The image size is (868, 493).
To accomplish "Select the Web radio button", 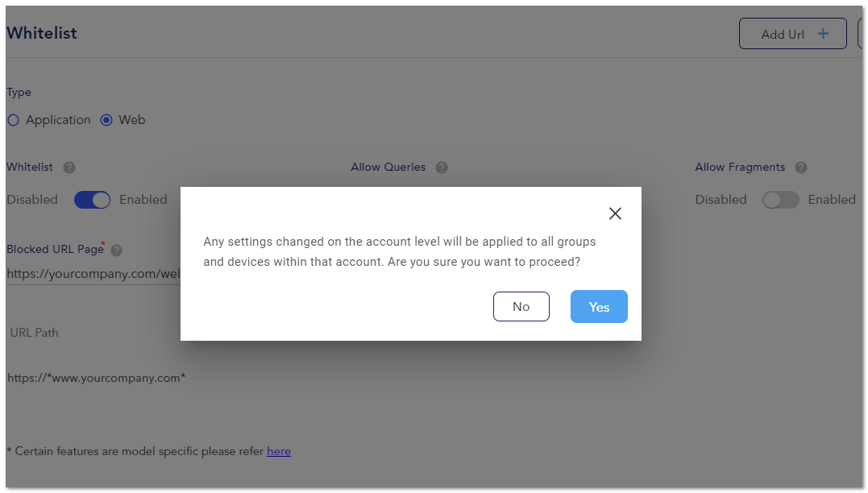I will tap(106, 120).
